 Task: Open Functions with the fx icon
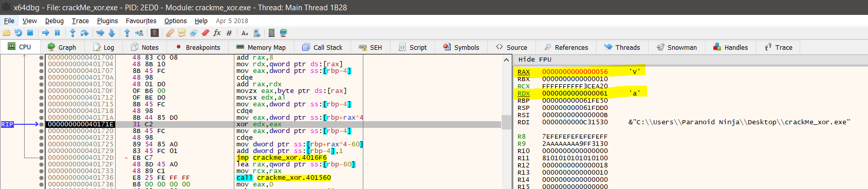(217, 33)
